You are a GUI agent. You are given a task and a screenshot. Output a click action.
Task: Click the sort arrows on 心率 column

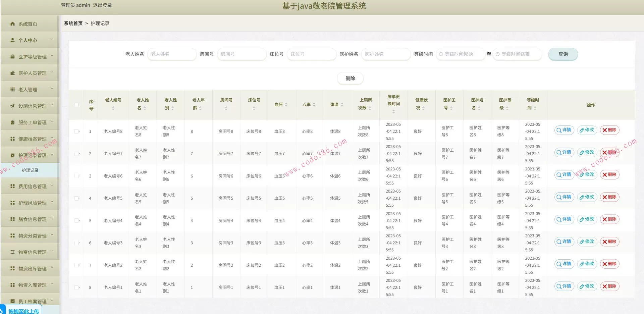314,105
